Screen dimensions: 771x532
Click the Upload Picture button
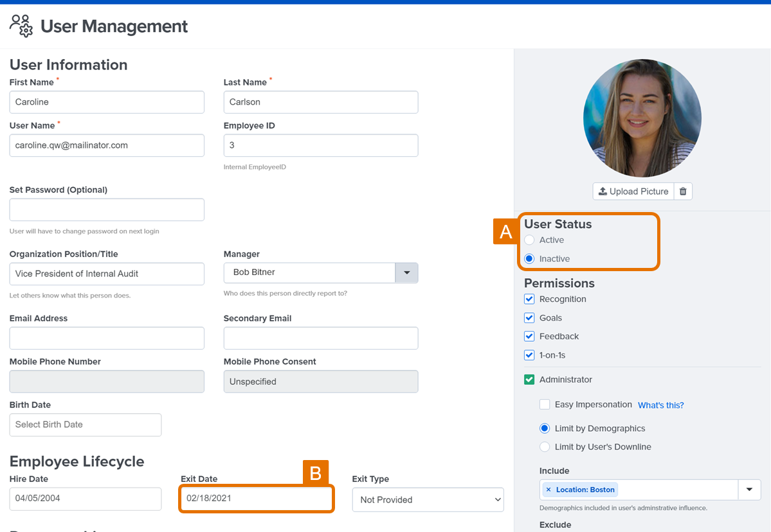[633, 191]
